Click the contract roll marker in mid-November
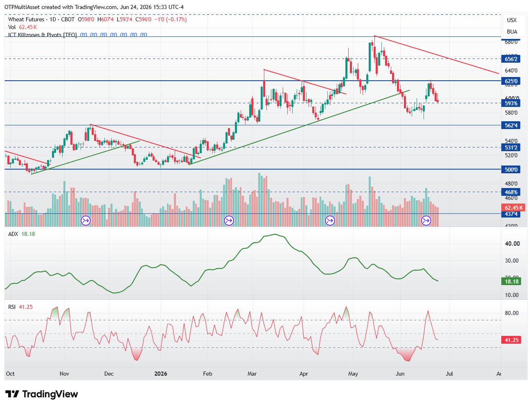This screenshot has width=532, height=408. (86, 221)
